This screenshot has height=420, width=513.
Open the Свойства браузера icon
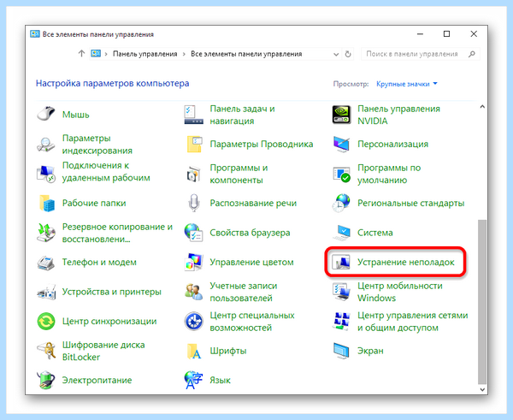pyautogui.click(x=194, y=233)
